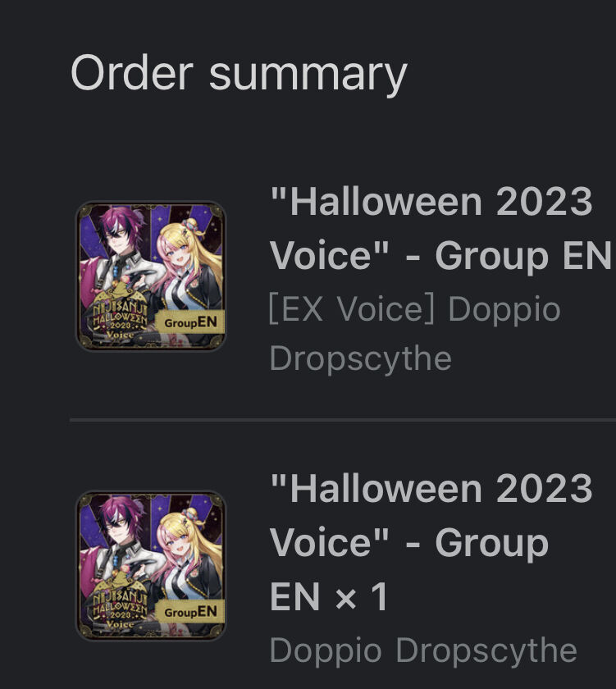Click the divider line between order items

pyautogui.click(x=343, y=420)
